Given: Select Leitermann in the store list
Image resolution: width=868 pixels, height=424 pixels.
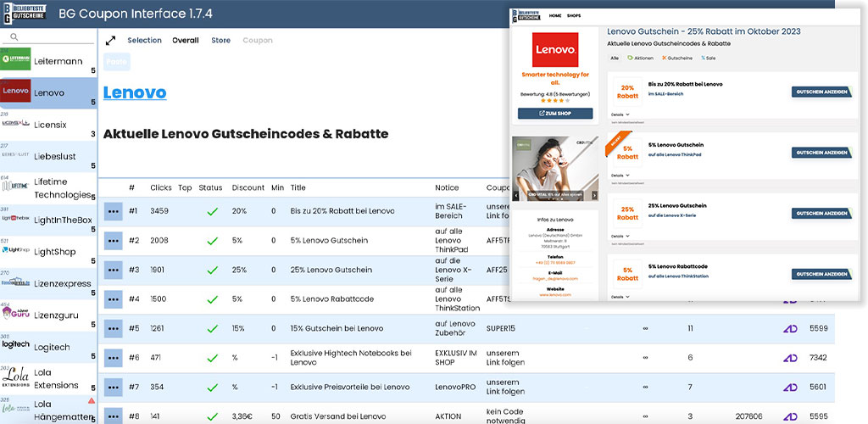Looking at the screenshot, I should pos(48,61).
